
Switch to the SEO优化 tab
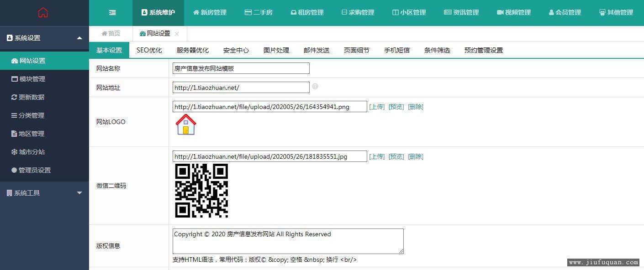149,50
